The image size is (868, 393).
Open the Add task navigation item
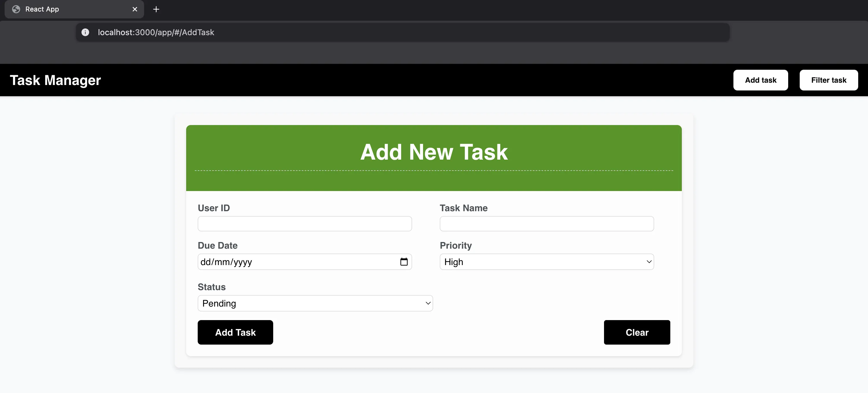pyautogui.click(x=761, y=80)
